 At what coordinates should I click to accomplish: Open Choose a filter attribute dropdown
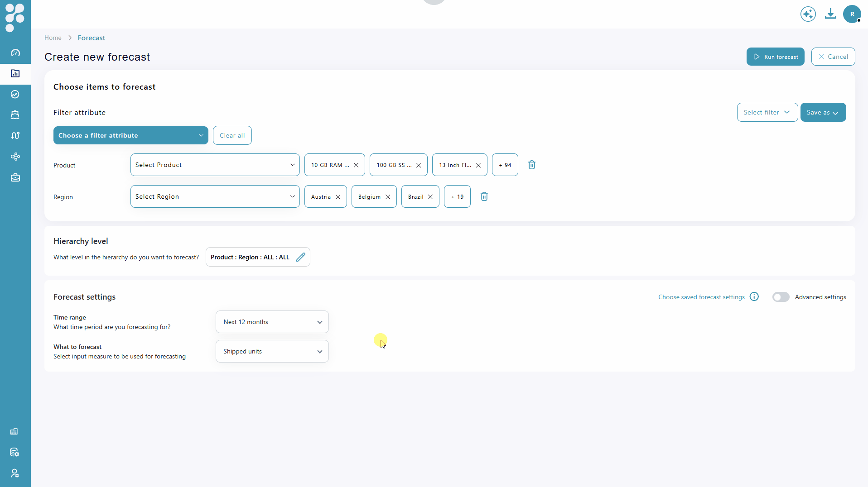point(131,135)
